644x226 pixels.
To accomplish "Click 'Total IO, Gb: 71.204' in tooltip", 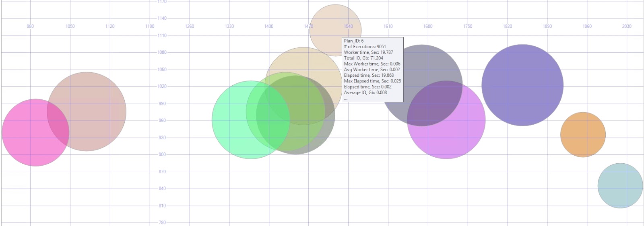I will tap(363, 58).
